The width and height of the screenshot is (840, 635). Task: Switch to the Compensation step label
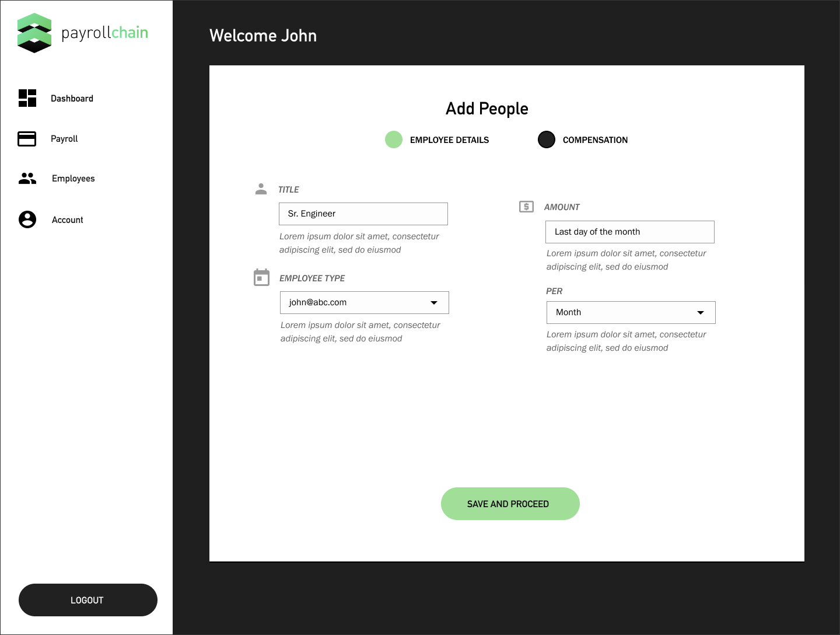(x=595, y=140)
